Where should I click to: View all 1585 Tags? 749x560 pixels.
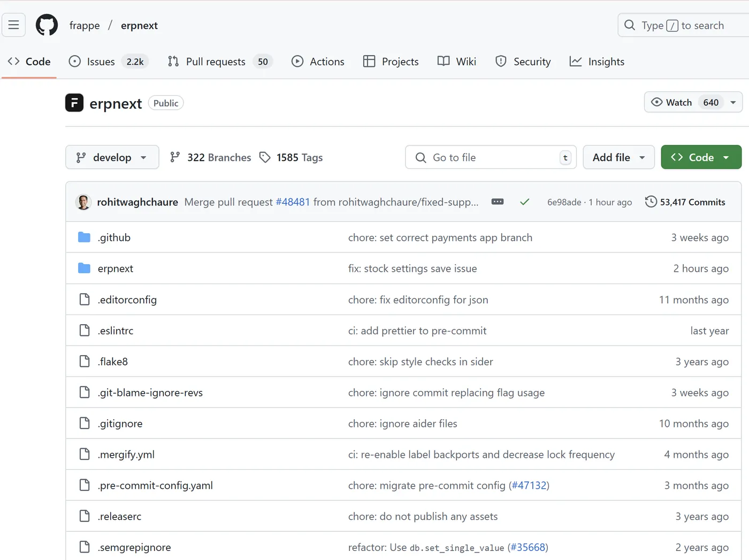tap(291, 157)
